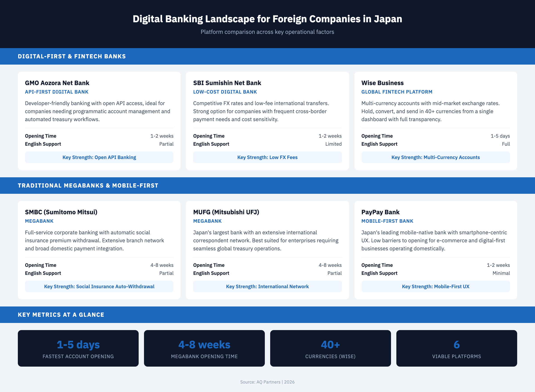The height and width of the screenshot is (392, 535).
Task: Click the subtitle Platform comparison across key operational factors
Action: pyautogui.click(x=267, y=32)
